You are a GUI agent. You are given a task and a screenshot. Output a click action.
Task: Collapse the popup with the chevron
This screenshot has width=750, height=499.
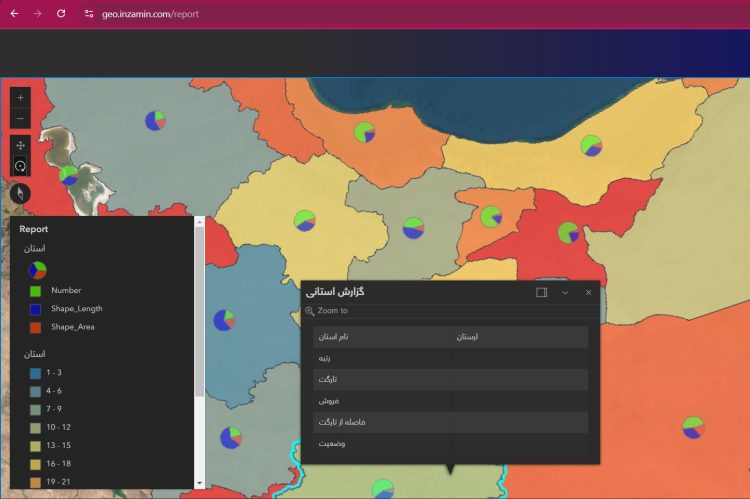pyautogui.click(x=565, y=292)
